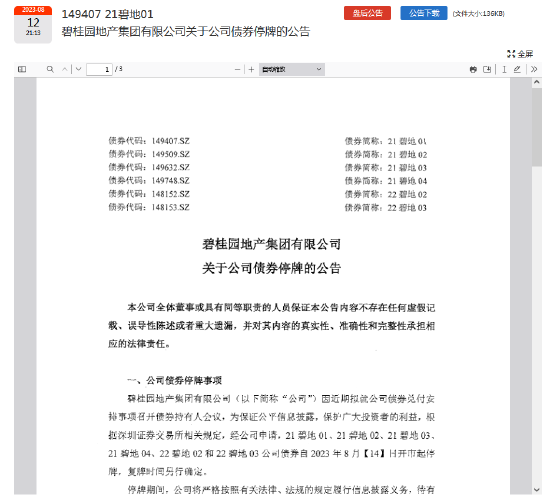Click bond code 148153.SZ in document
Viewport: 550px width, 504px height.
[170, 208]
